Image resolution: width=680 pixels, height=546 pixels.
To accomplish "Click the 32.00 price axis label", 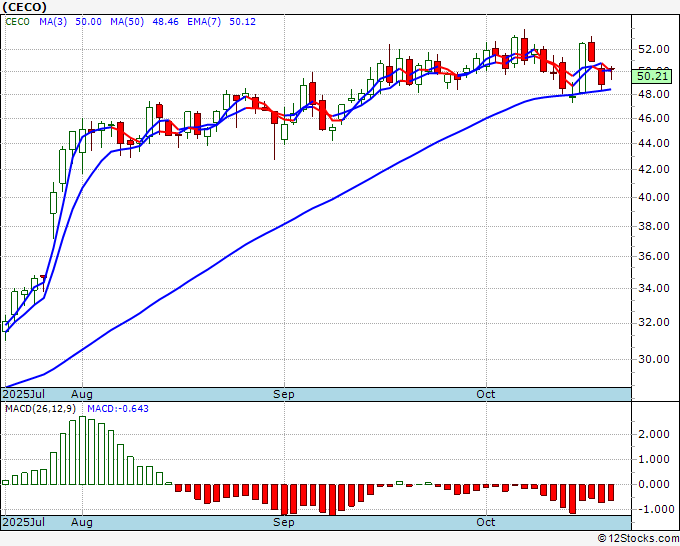I will pos(654,322).
